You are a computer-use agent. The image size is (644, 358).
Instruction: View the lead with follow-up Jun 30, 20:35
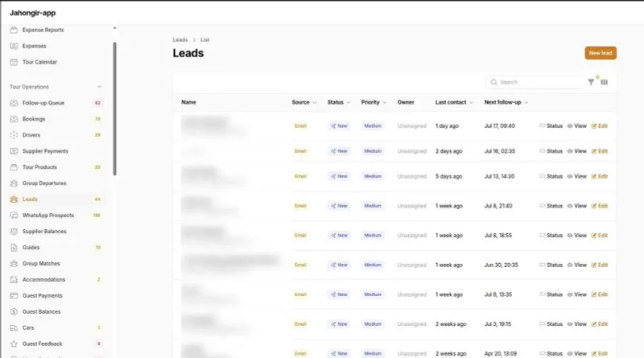(x=576, y=265)
